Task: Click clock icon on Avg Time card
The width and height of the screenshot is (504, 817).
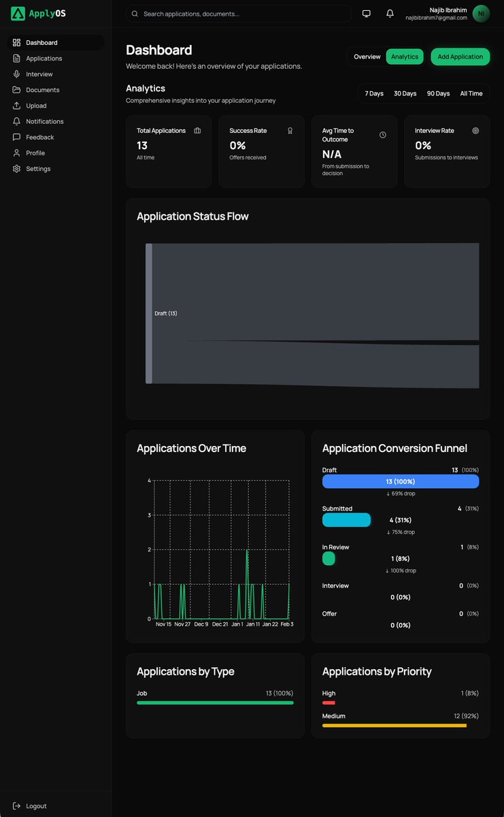Action: pyautogui.click(x=383, y=135)
